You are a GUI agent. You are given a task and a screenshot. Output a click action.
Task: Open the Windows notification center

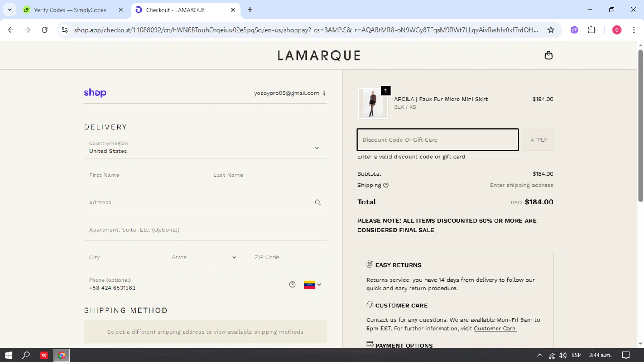[626, 356]
